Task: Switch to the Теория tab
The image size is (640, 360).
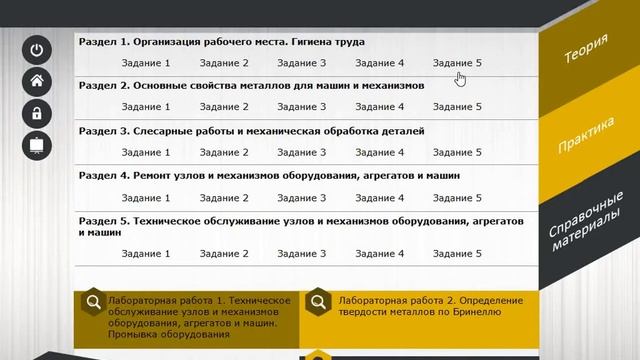Action: [586, 48]
